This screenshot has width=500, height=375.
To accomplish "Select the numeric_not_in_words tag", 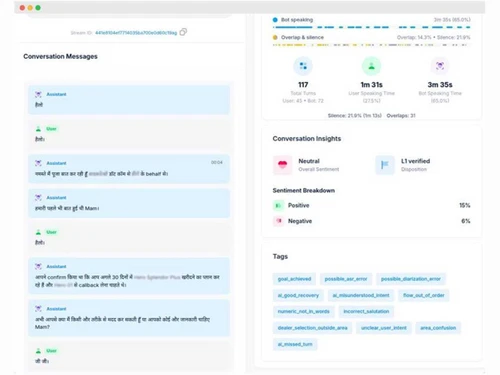I will pyautogui.click(x=304, y=311).
